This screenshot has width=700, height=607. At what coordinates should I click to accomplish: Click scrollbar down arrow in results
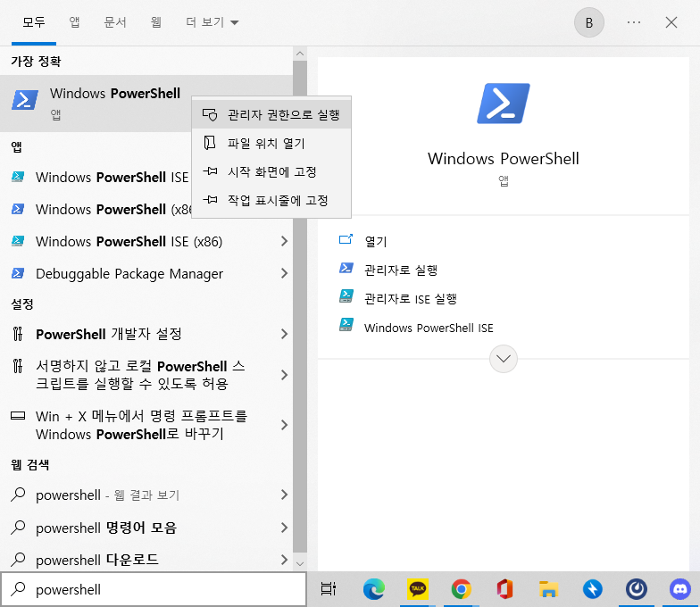300,564
